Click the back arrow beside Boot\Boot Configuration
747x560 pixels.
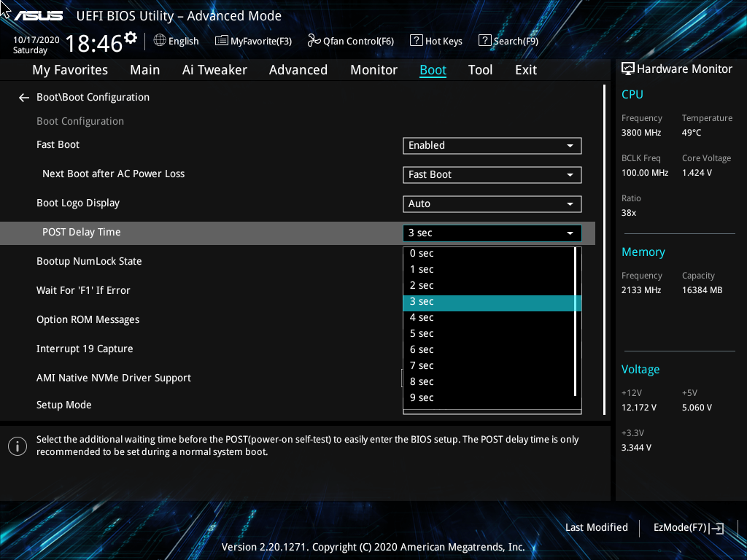tap(24, 98)
